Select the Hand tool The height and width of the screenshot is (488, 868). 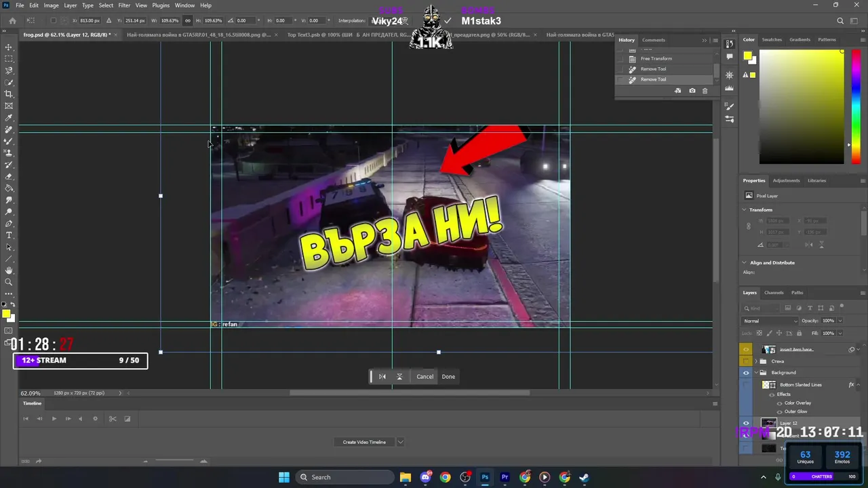[9, 270]
